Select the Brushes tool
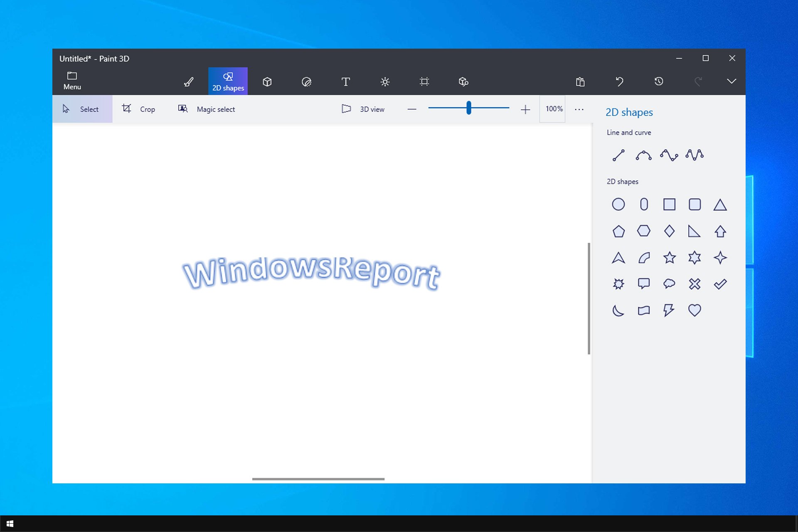Image resolution: width=798 pixels, height=532 pixels. [x=189, y=81]
